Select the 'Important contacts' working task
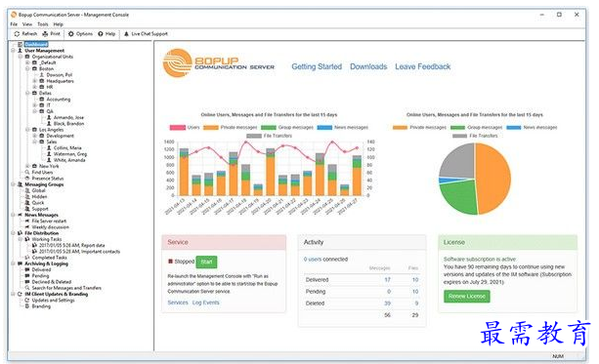599x364 pixels. (x=79, y=252)
